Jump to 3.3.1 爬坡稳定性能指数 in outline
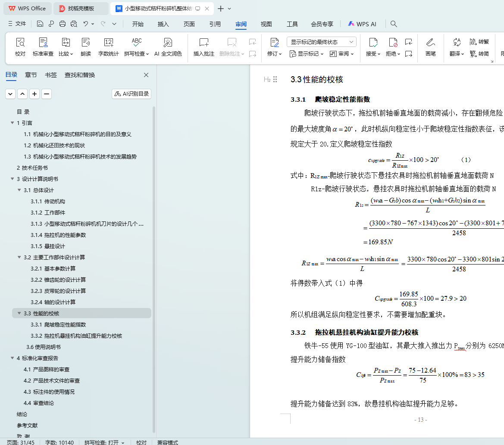Image resolution: width=504 pixels, height=445 pixels. [x=58, y=325]
